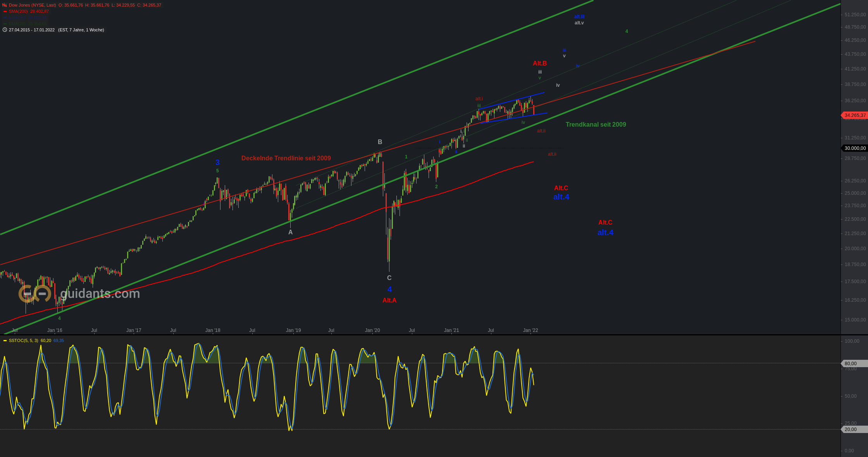Click the Jan '17 date axis label

[134, 330]
